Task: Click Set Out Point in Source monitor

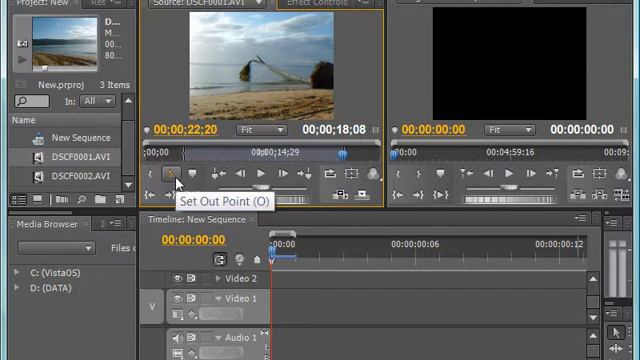Action: (x=171, y=174)
